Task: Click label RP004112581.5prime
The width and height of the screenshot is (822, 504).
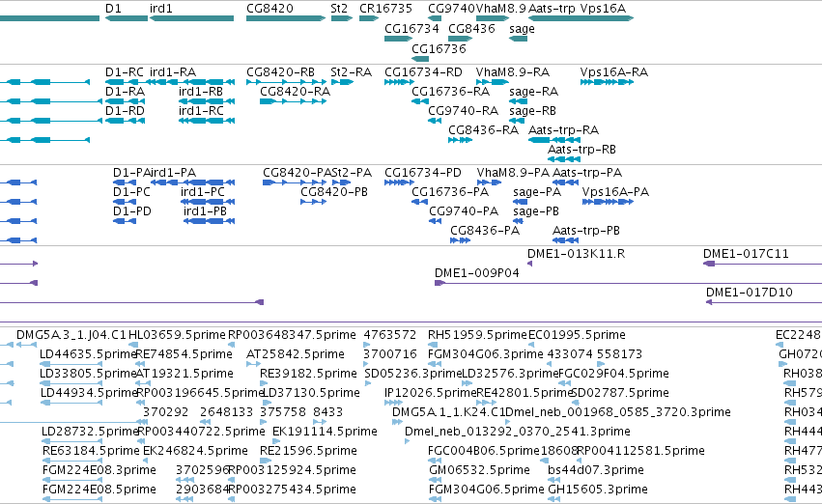Action: click(640, 451)
